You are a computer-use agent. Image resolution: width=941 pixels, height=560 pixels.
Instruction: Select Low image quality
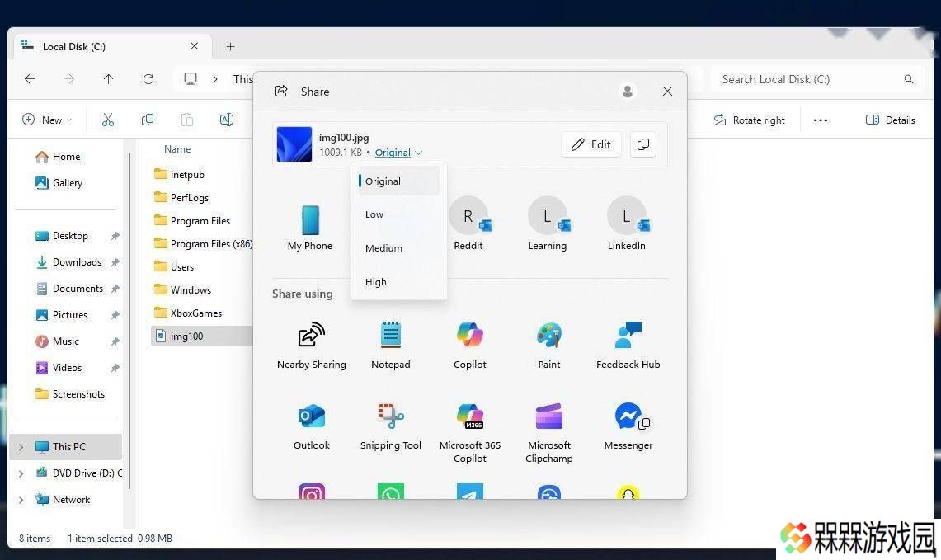pos(398,214)
